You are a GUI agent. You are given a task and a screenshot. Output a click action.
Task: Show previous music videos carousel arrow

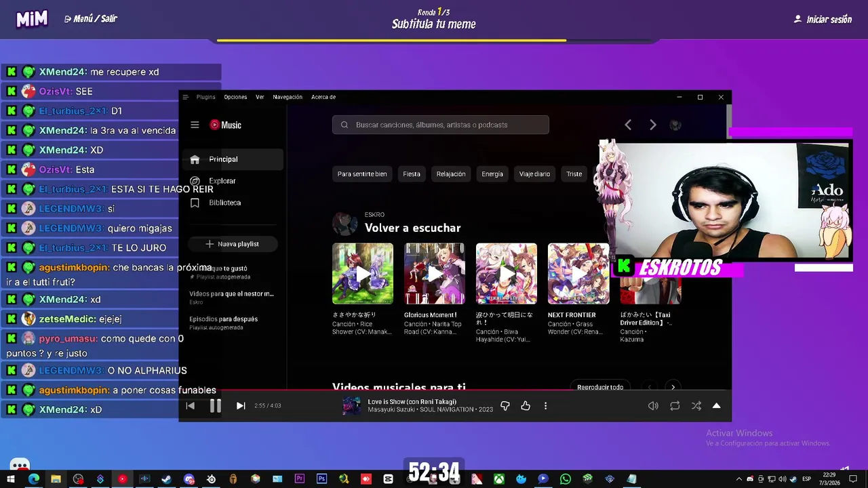[x=649, y=387]
